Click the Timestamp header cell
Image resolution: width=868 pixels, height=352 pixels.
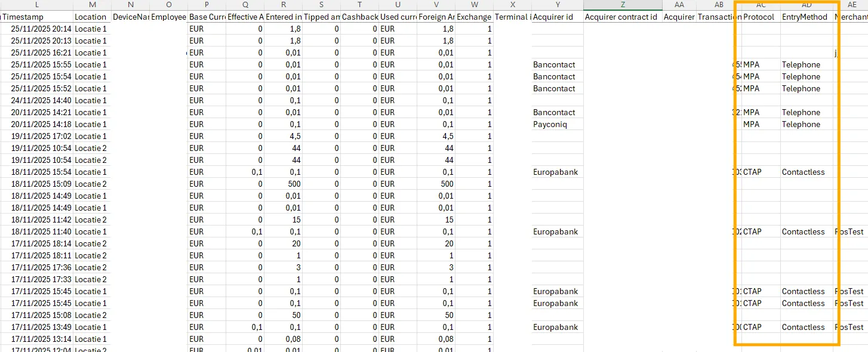37,17
